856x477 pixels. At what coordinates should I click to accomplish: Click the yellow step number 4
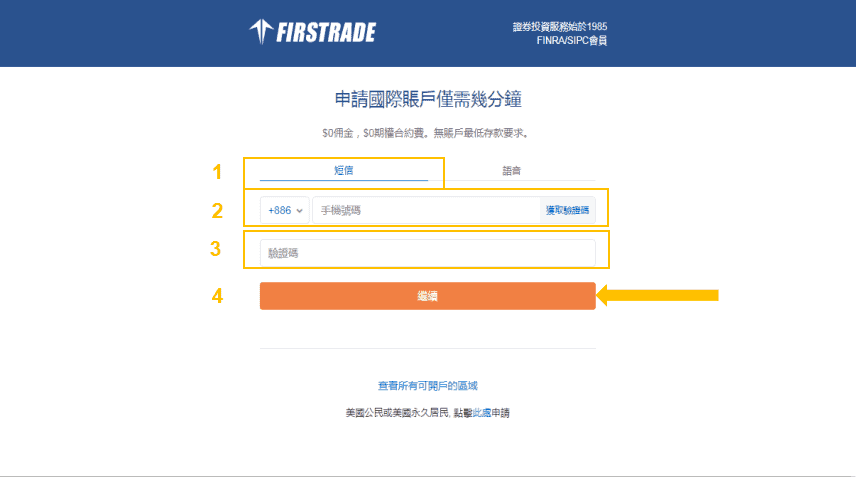217,296
